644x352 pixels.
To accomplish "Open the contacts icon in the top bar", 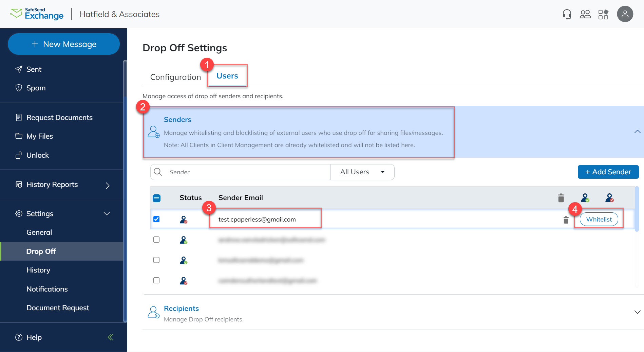I will click(x=585, y=14).
